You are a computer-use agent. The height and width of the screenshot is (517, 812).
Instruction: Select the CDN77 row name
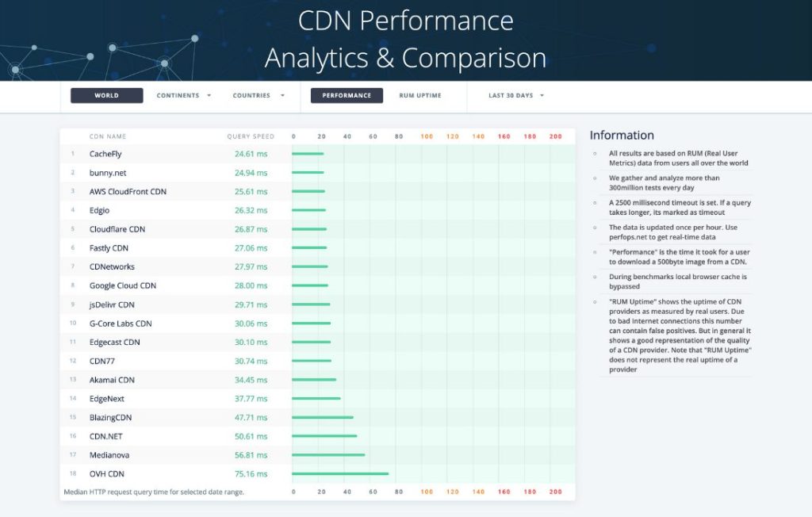coord(102,361)
